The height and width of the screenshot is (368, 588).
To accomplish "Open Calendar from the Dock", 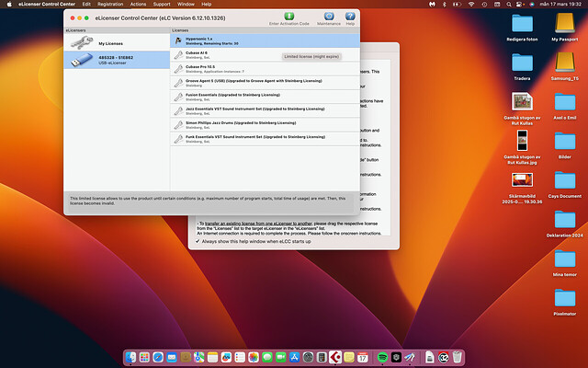I will tap(363, 357).
